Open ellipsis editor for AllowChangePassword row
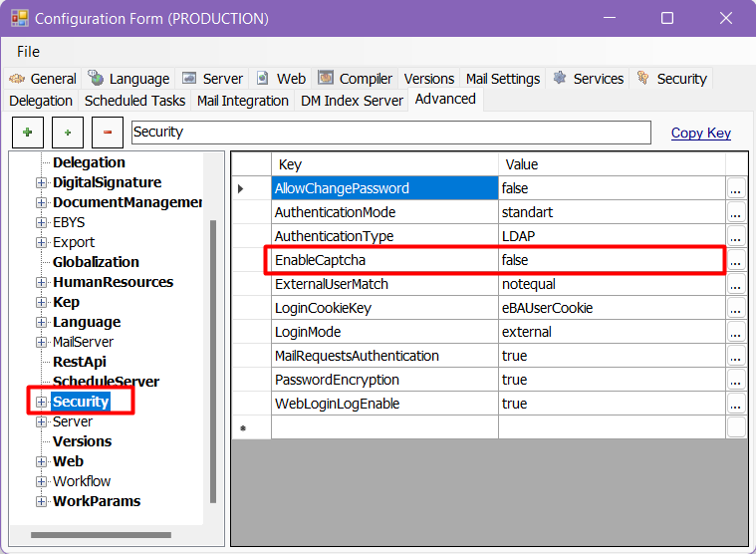756x554 pixels. click(x=736, y=188)
